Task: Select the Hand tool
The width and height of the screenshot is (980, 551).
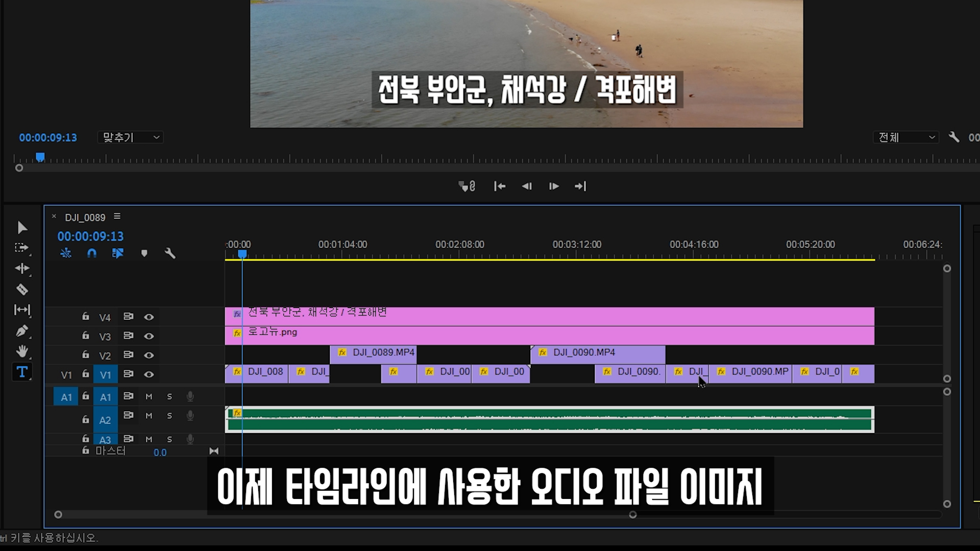Action: pyautogui.click(x=22, y=352)
